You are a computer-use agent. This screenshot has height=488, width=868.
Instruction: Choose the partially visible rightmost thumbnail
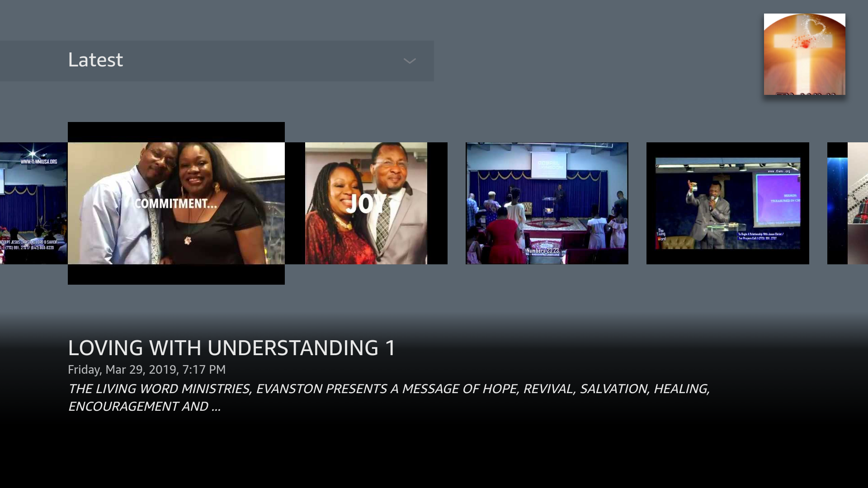848,203
